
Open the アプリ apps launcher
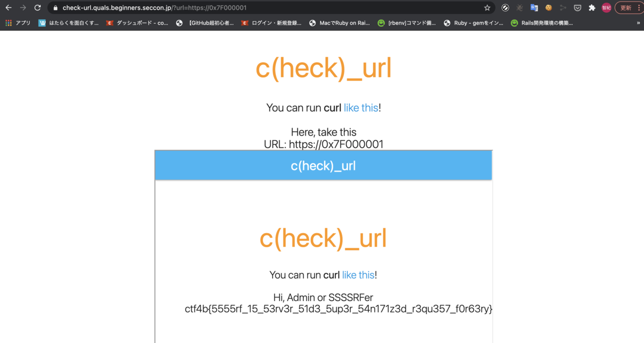pos(18,23)
